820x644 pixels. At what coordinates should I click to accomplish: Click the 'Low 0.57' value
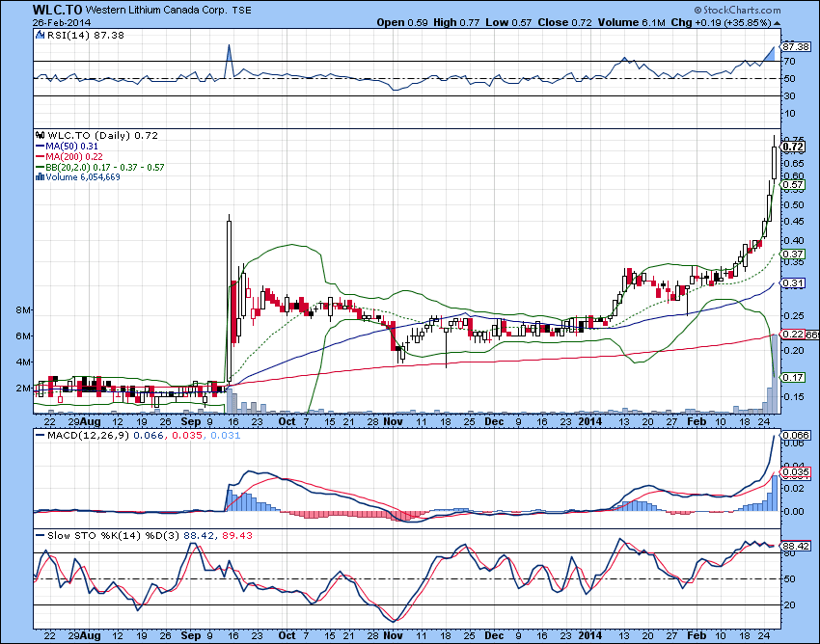pyautogui.click(x=508, y=23)
